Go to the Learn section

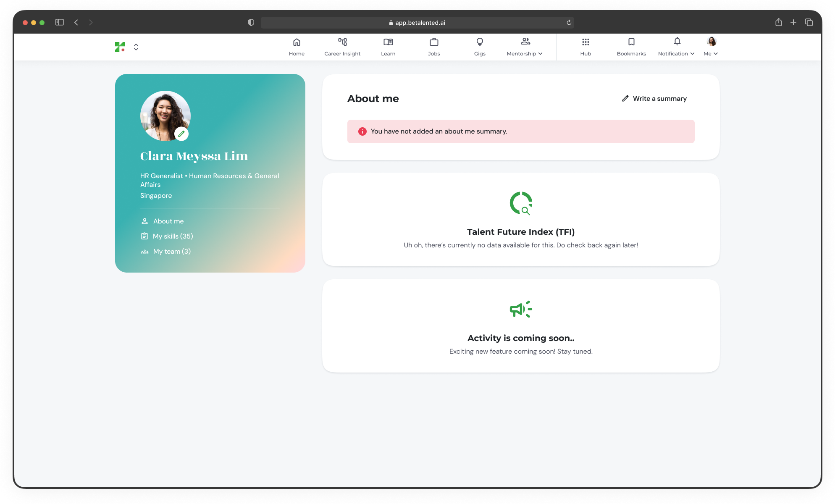(388, 47)
